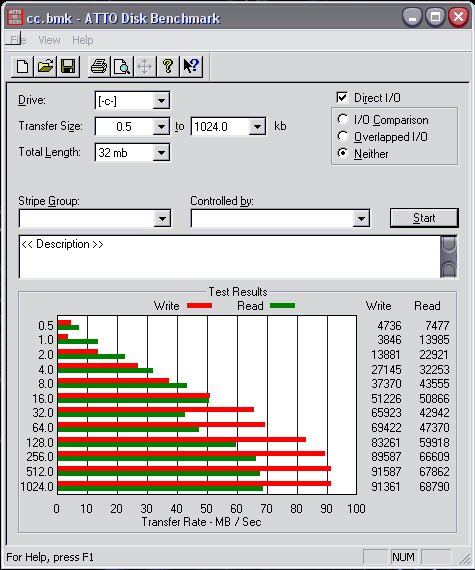Viewport: 475px width, 570px height.
Task: Open the Help menu
Action: [82, 40]
